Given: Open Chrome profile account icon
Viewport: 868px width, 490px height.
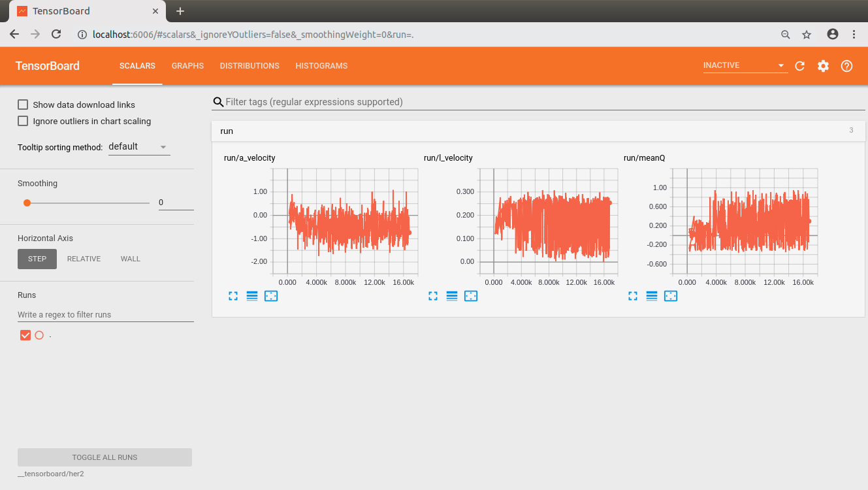Looking at the screenshot, I should 832,34.
